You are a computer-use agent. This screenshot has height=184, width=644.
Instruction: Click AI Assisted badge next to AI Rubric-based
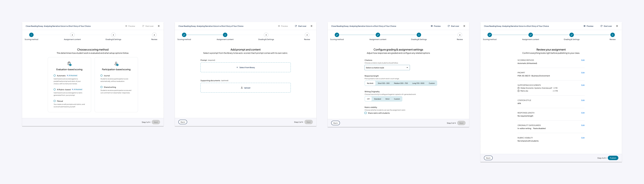click(77, 89)
